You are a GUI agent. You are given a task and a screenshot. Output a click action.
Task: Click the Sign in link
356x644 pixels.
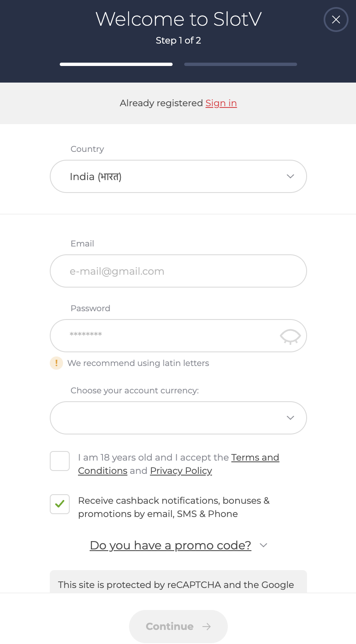221,103
